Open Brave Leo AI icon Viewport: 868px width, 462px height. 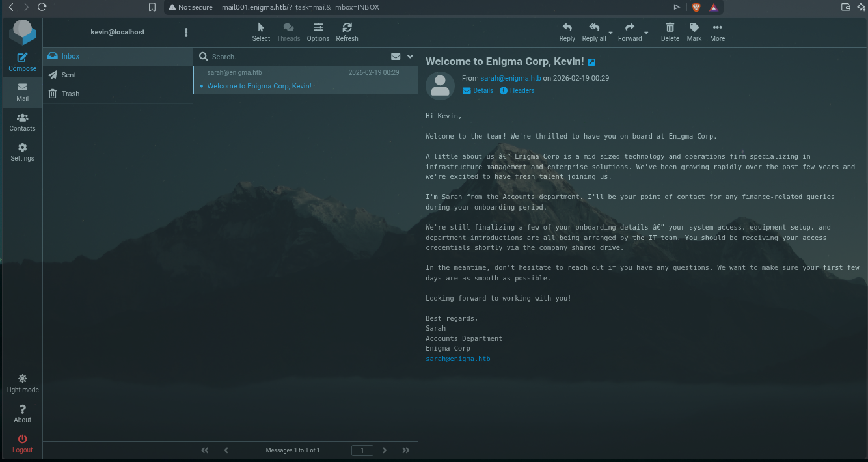pyautogui.click(x=861, y=7)
